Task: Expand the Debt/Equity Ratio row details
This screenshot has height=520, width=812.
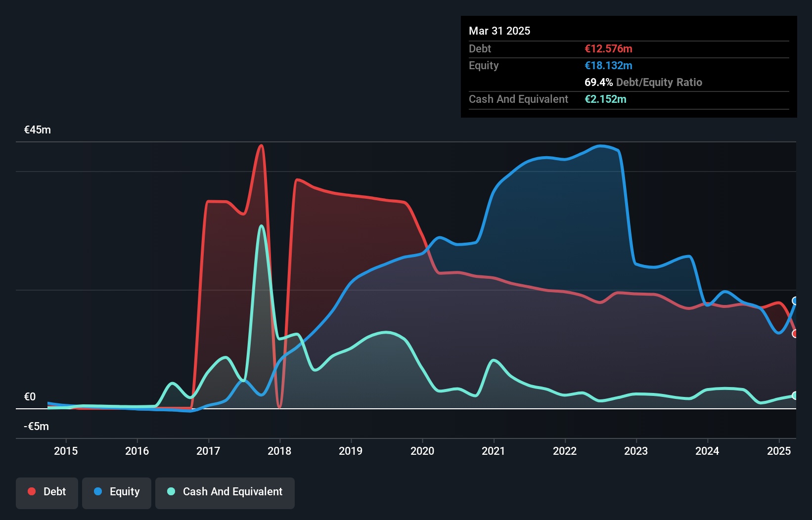Action: point(643,82)
